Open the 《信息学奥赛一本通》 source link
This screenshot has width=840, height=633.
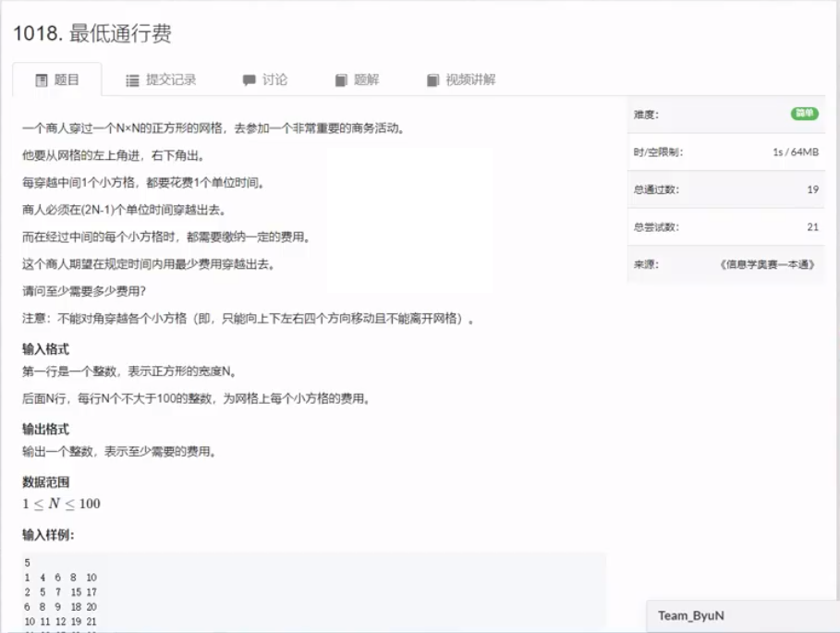tap(768, 264)
